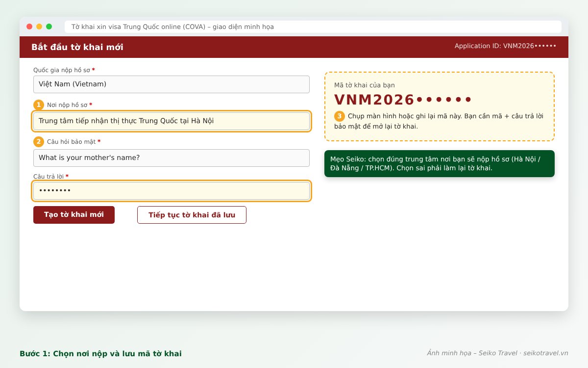
Task: Click the large VNM2026 application code
Action: (402, 100)
